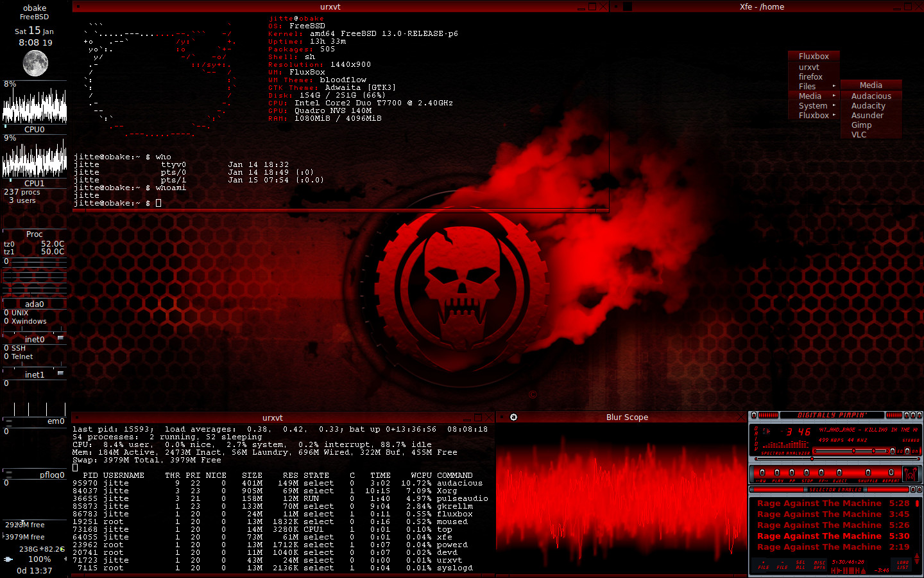Image resolution: width=924 pixels, height=578 pixels.
Task: Click the ada0 disk panel label
Action: (35, 304)
